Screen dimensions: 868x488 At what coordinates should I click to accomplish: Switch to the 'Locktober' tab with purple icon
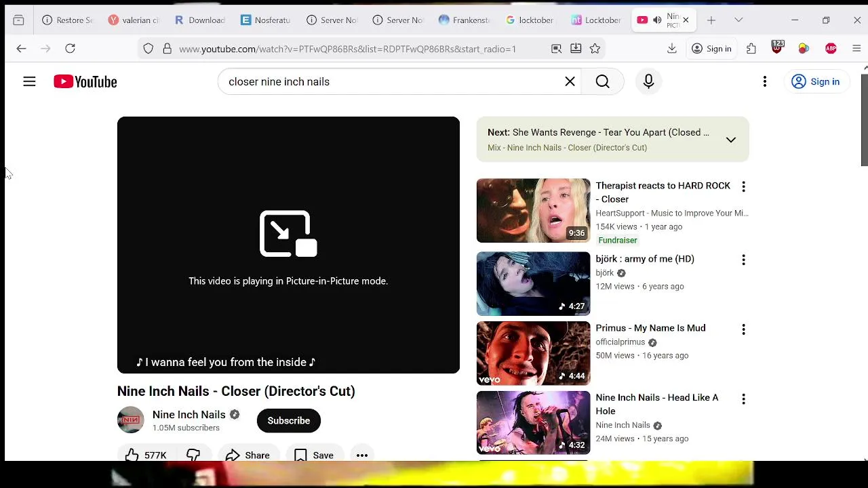597,20
